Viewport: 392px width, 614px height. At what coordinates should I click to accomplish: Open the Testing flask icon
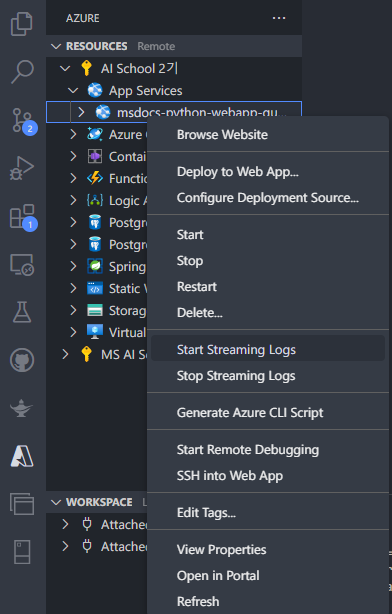pos(22,312)
